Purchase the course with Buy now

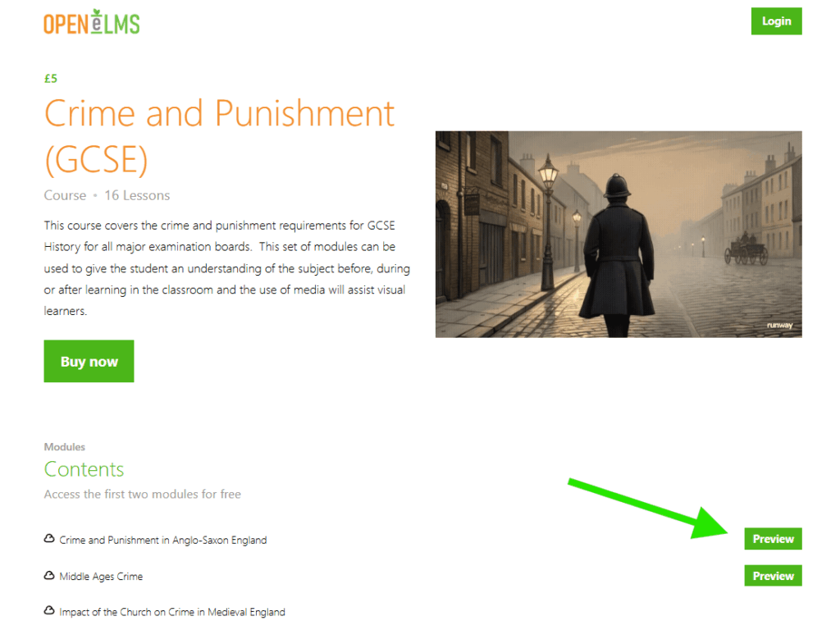[x=89, y=361]
